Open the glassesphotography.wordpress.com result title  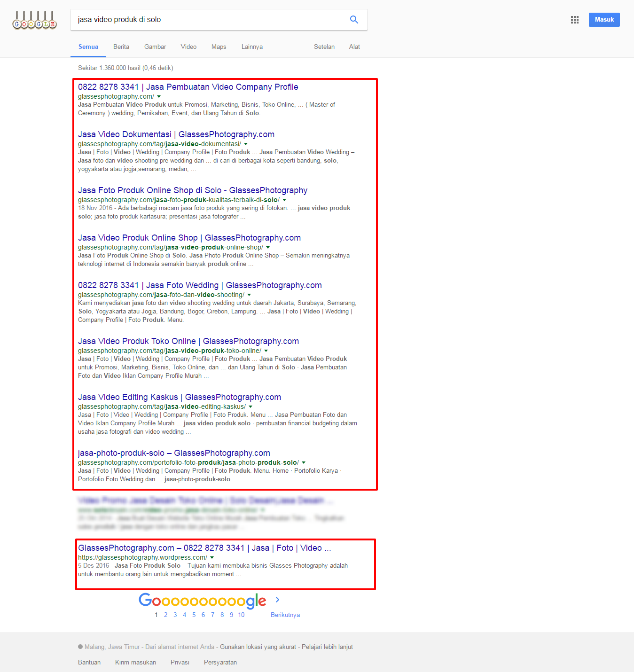pos(204,548)
